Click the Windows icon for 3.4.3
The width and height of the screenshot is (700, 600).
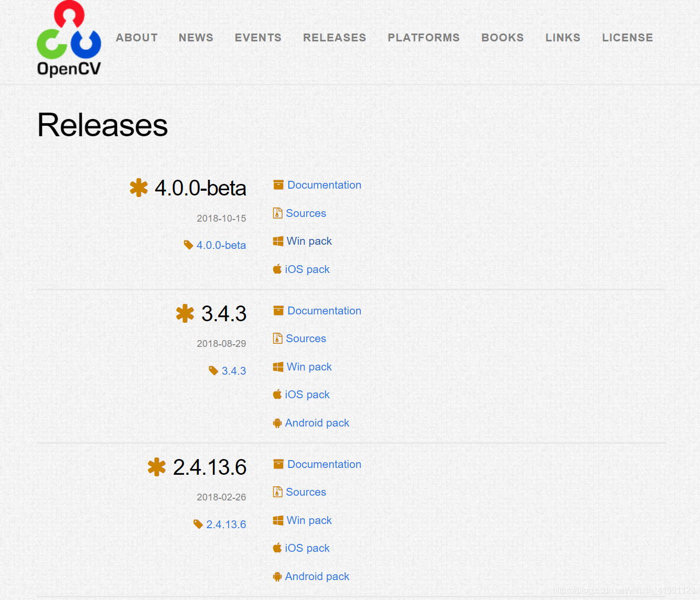(x=278, y=367)
